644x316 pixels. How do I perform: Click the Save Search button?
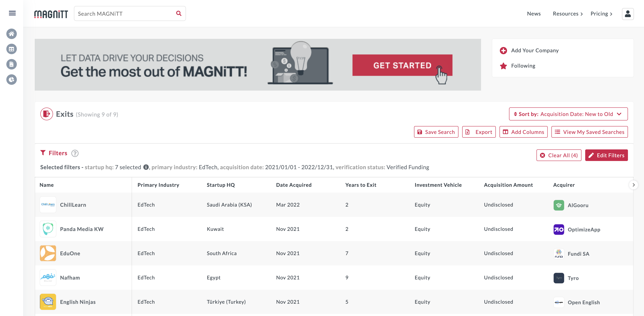436,132
